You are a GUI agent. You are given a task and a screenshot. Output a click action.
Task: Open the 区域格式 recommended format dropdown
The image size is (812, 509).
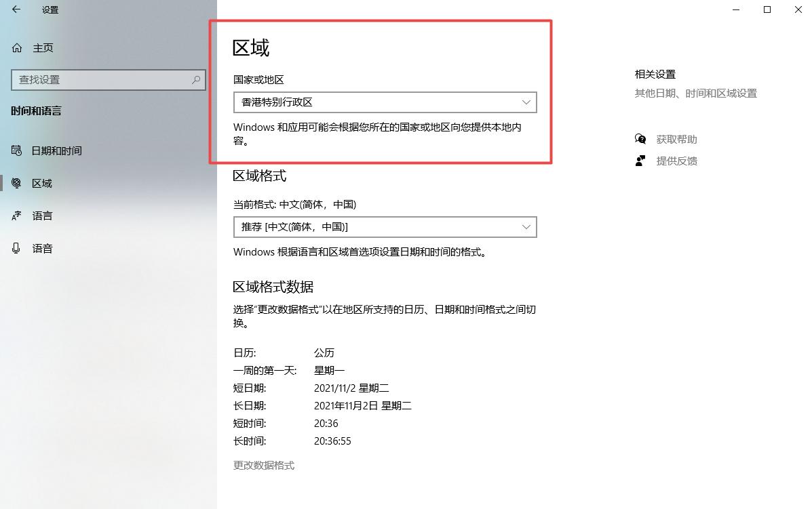[385, 227]
